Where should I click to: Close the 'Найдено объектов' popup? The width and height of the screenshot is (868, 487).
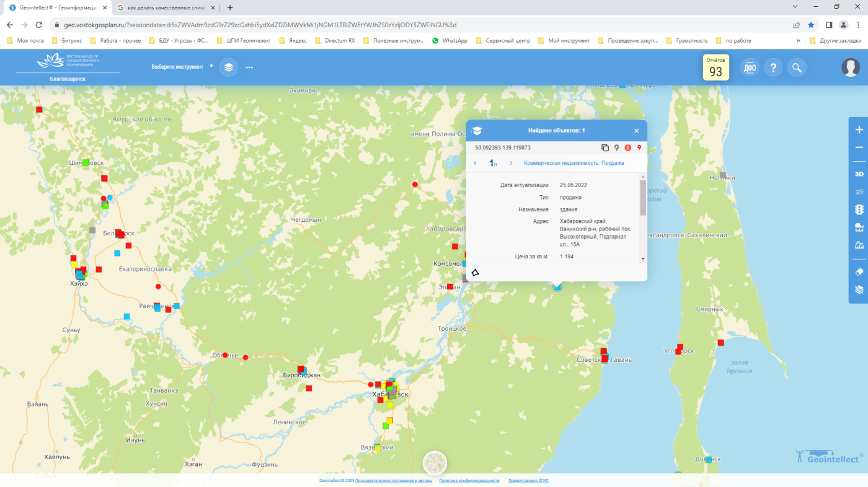coord(636,131)
